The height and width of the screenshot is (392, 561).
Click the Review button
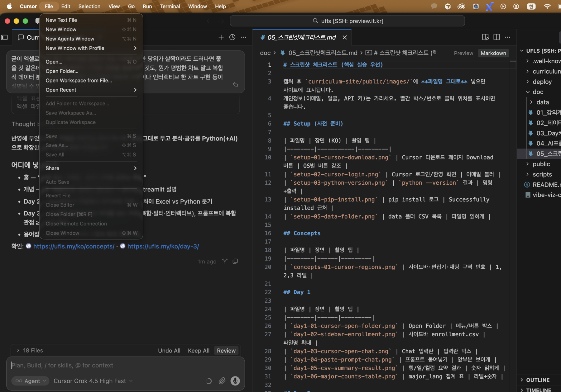pos(226,351)
